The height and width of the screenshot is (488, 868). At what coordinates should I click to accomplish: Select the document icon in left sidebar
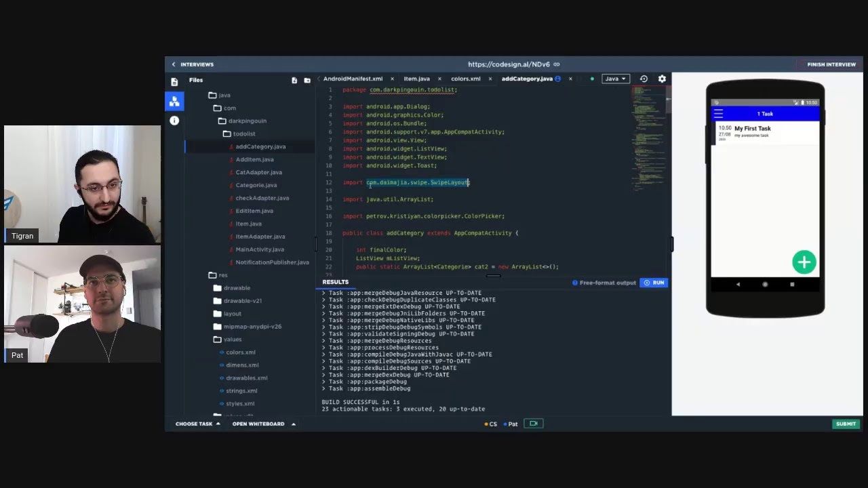tap(174, 82)
